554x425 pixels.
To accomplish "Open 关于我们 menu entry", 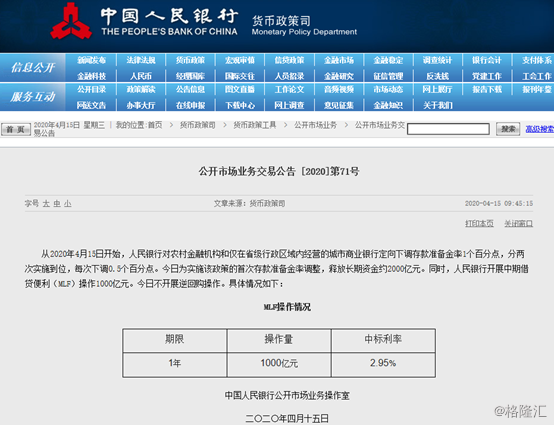I will (438, 105).
